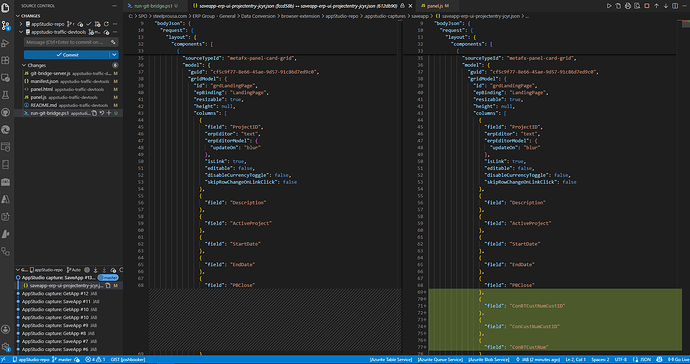The height and width of the screenshot is (364, 690).
Task: Open the Explorer view in activity bar
Action: (x=5, y=7)
